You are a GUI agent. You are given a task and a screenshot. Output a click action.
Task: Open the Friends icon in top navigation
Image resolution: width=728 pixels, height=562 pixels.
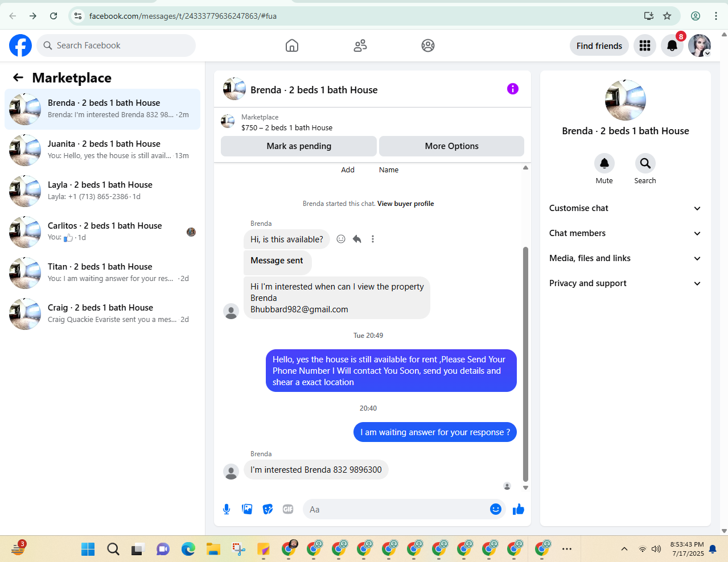click(360, 46)
